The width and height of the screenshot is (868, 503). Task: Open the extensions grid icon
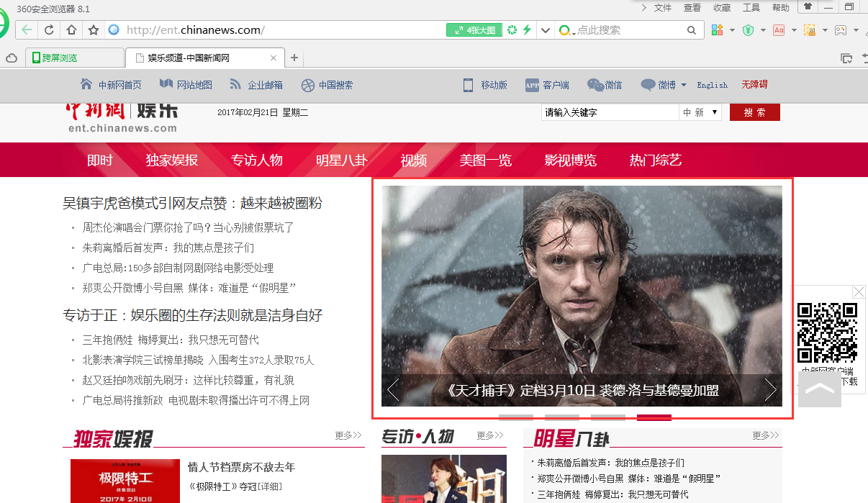click(x=717, y=30)
